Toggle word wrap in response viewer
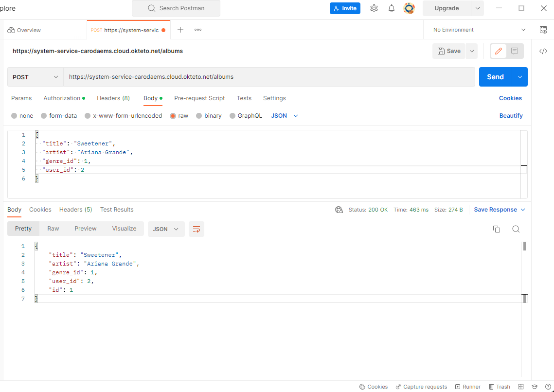 click(197, 229)
